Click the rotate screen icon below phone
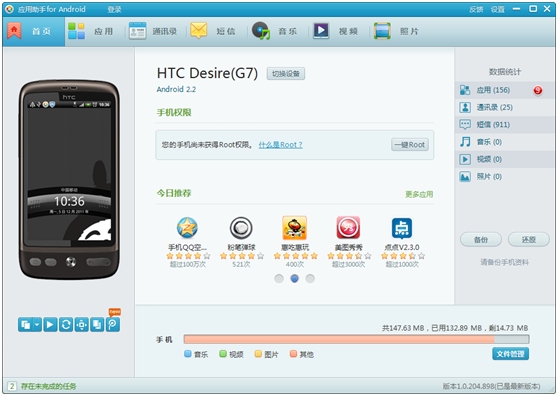Image resolution: width=558 pixels, height=396 pixels. tap(97, 324)
